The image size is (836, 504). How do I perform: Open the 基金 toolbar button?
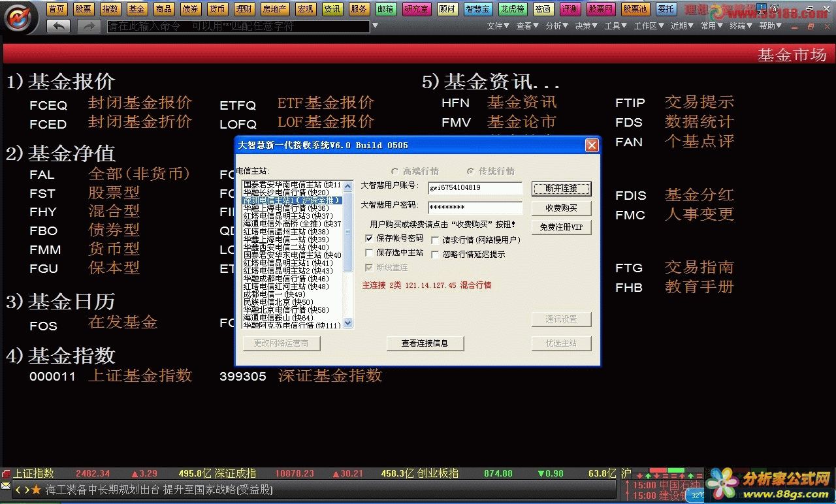[137, 8]
